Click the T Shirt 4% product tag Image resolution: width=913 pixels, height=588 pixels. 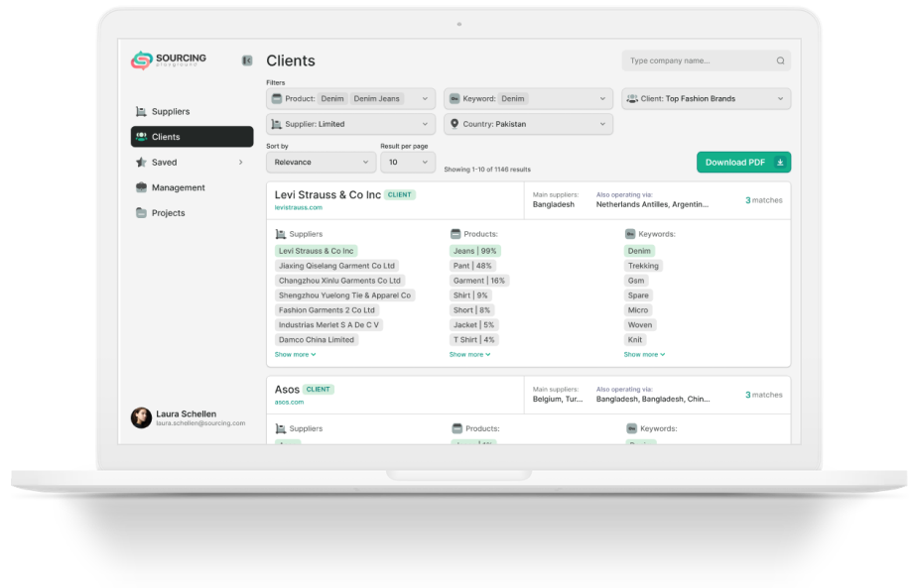(474, 340)
